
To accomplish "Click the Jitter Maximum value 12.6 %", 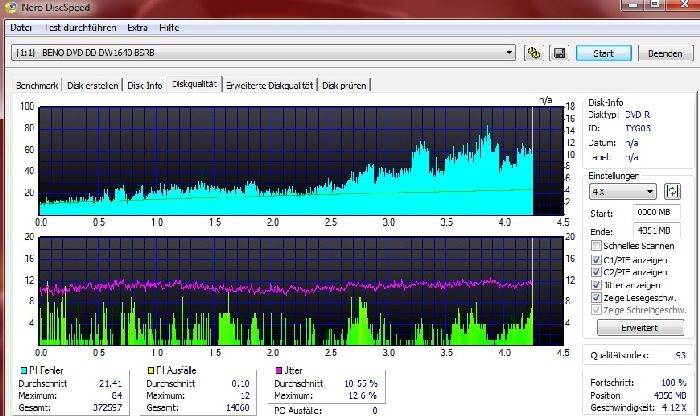I will [364, 395].
